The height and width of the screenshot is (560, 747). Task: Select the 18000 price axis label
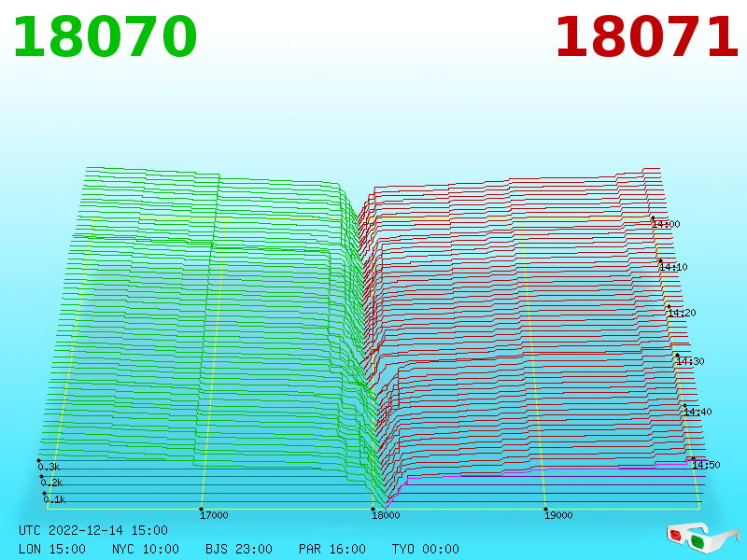pyautogui.click(x=386, y=515)
